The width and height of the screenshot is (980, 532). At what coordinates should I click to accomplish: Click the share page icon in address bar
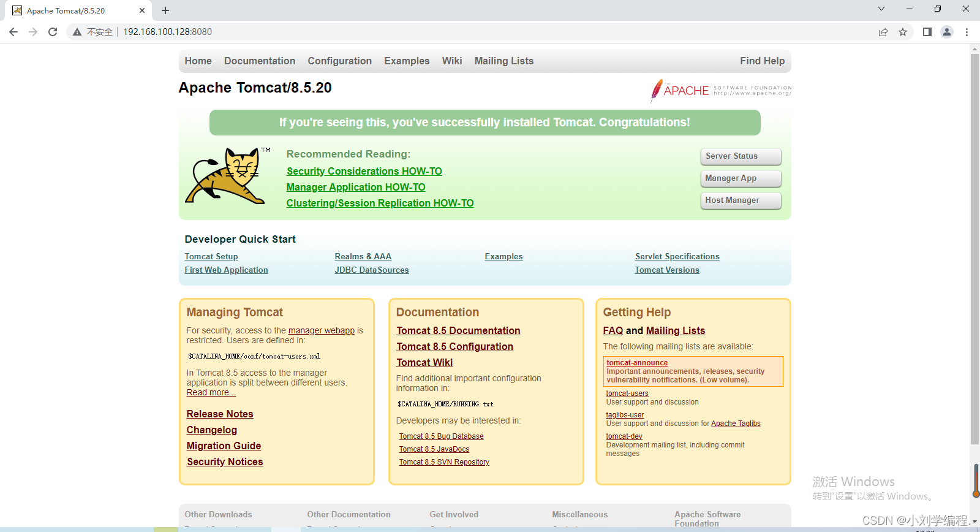[883, 32]
